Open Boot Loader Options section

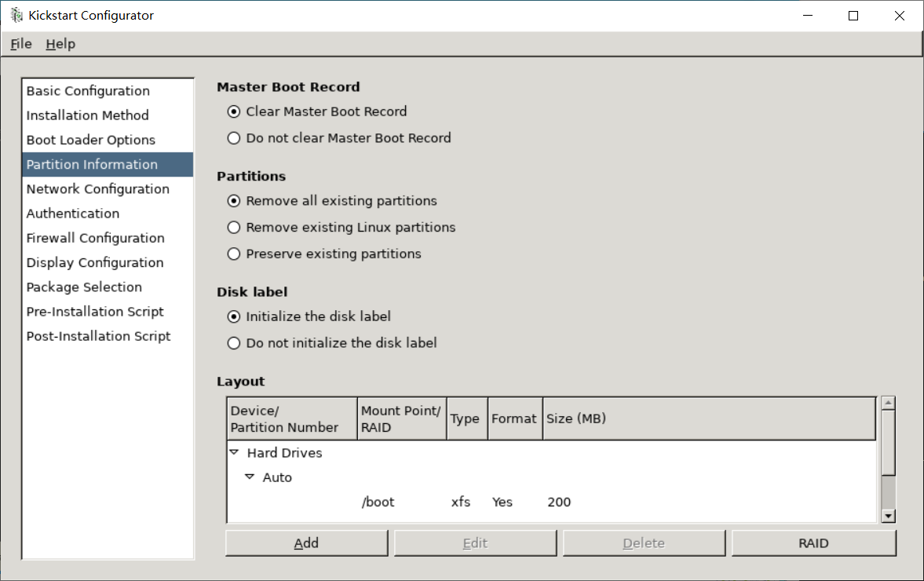coord(108,141)
